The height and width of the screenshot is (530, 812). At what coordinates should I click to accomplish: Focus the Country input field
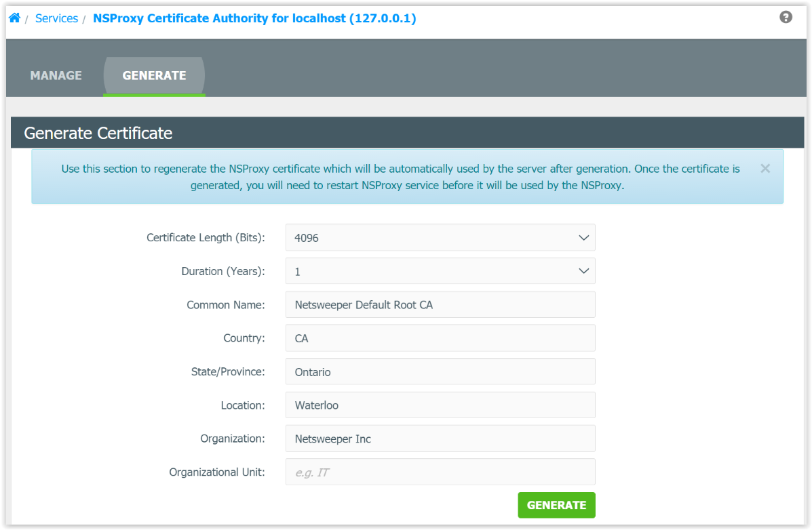(x=440, y=338)
